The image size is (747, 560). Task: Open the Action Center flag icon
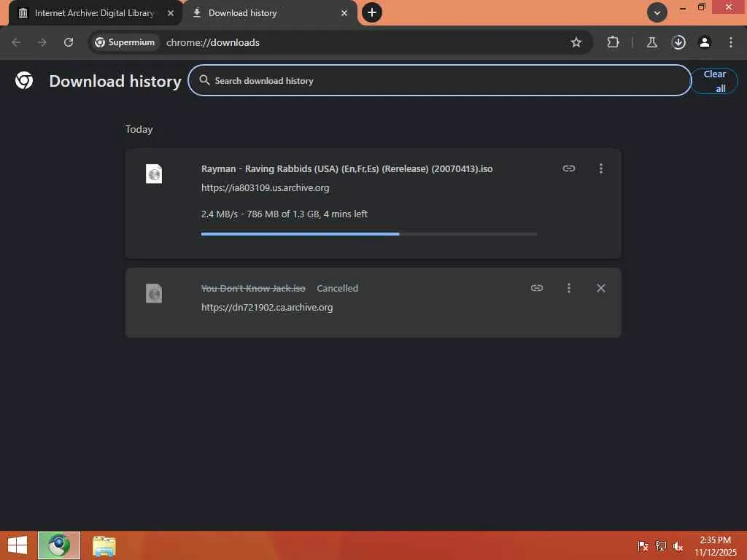[x=643, y=545]
